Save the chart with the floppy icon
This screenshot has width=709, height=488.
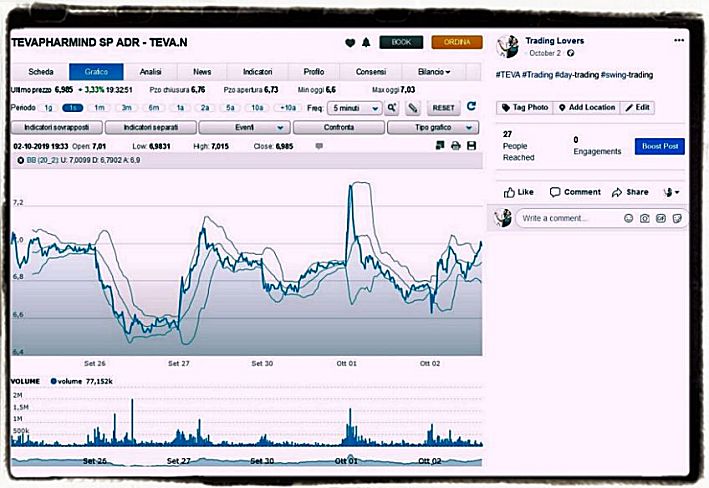(472, 146)
